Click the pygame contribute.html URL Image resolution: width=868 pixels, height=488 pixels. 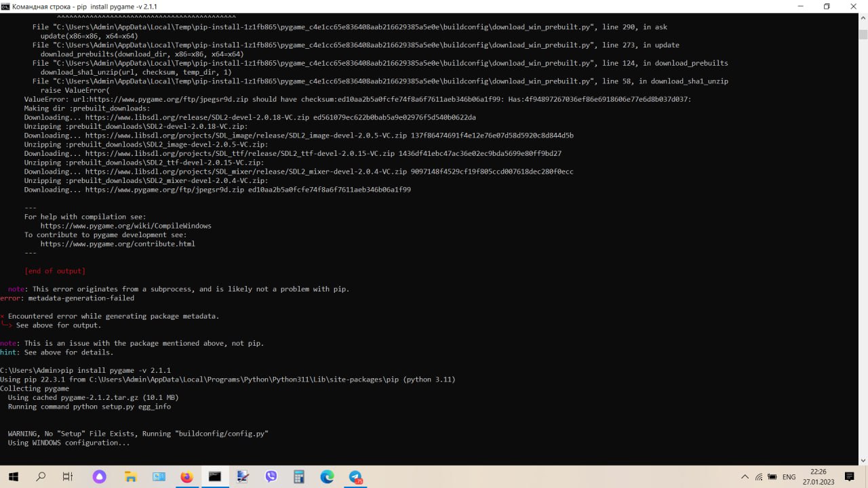(x=118, y=244)
